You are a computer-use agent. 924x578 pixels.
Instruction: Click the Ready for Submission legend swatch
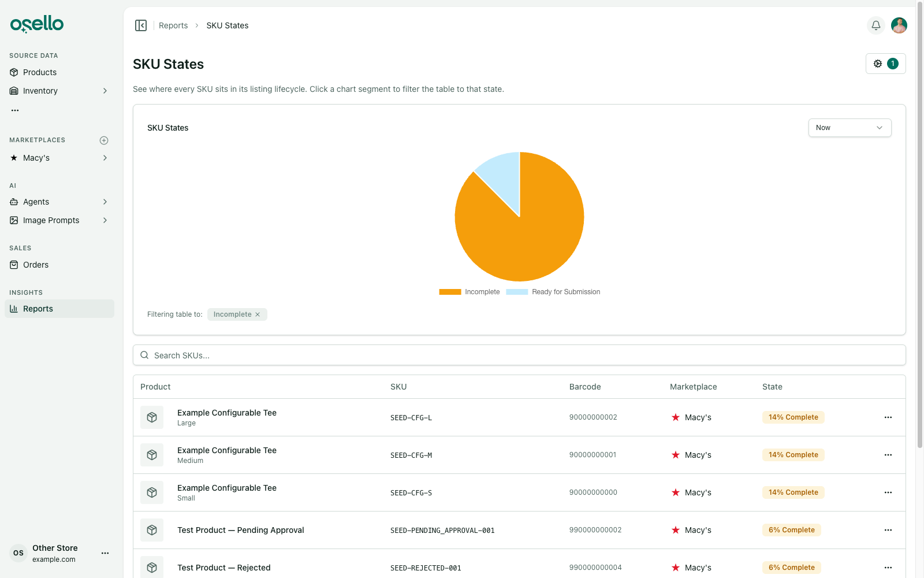coord(517,292)
